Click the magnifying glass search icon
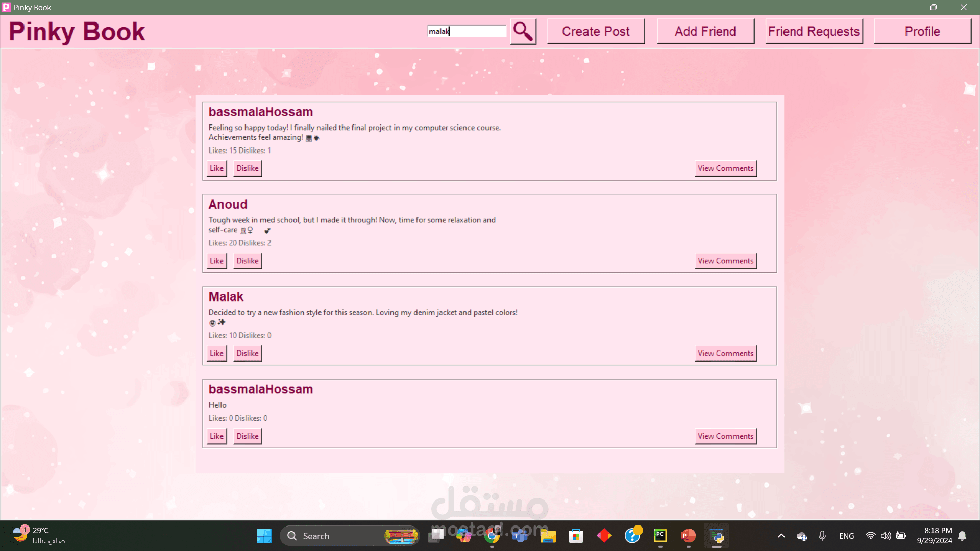 coord(523,32)
